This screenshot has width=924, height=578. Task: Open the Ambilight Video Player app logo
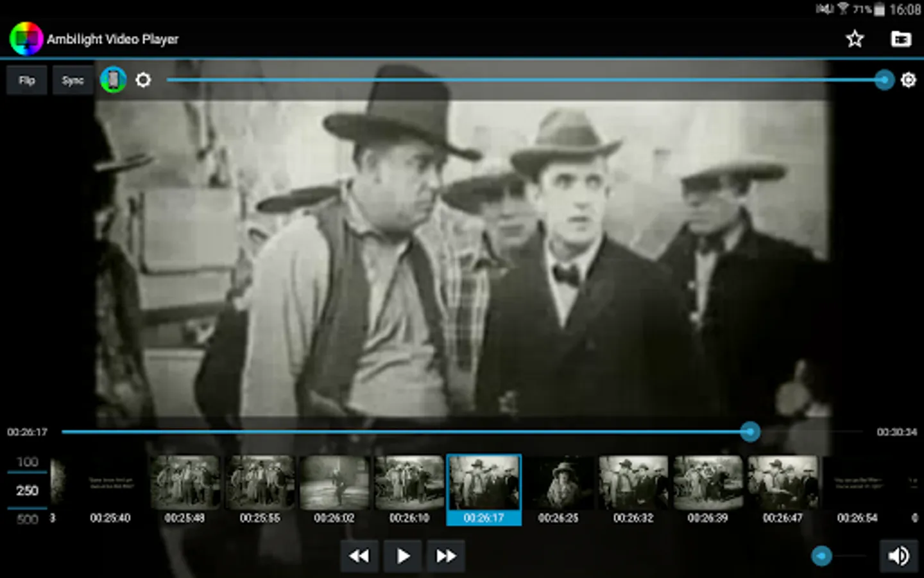[x=26, y=39]
